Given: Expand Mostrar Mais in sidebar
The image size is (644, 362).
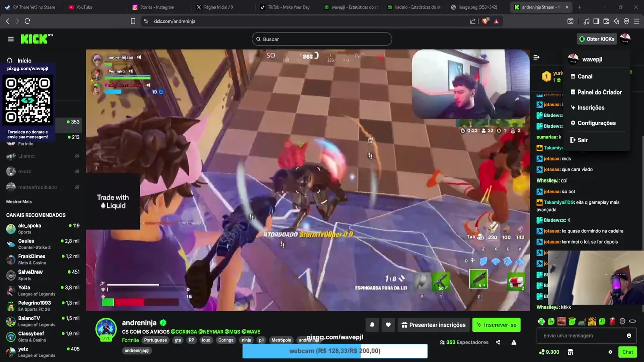Looking at the screenshot, I should click(x=19, y=202).
